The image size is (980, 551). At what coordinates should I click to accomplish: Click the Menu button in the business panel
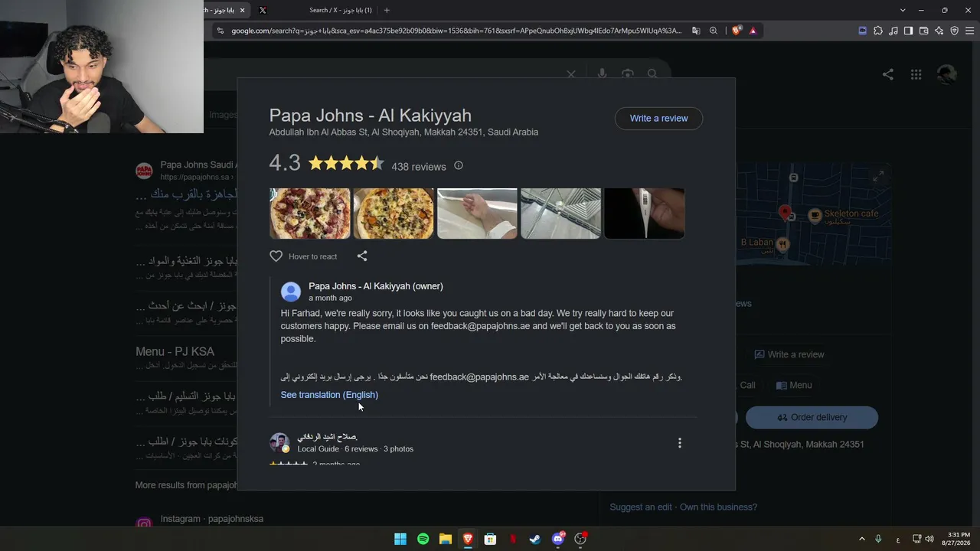pyautogui.click(x=794, y=385)
